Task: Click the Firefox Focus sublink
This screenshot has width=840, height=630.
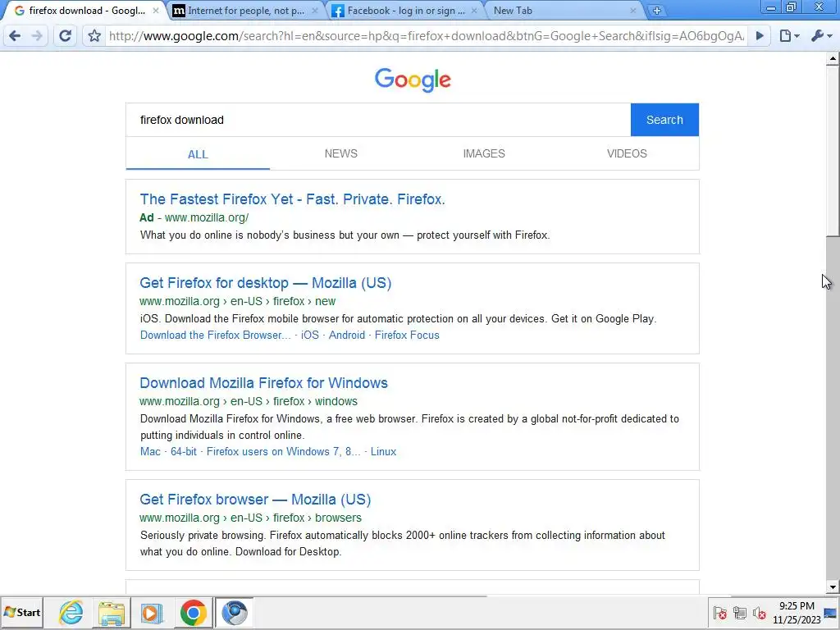Action: (407, 336)
